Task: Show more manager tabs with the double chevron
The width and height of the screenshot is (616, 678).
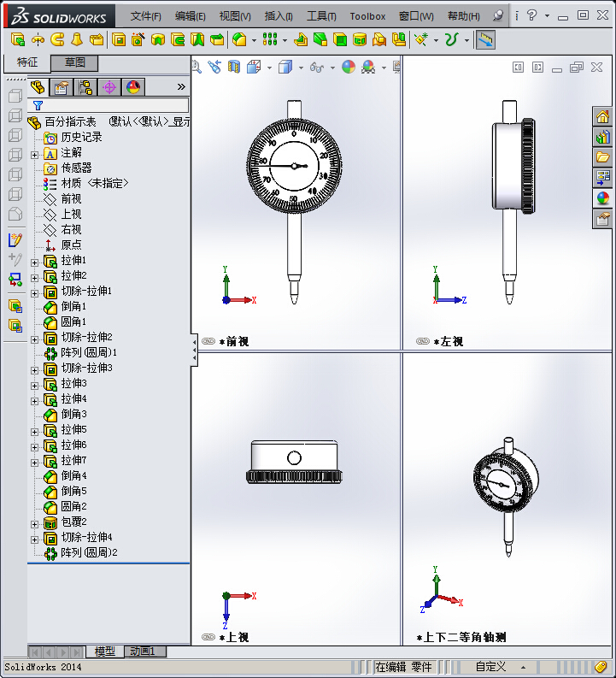Action: point(181,87)
